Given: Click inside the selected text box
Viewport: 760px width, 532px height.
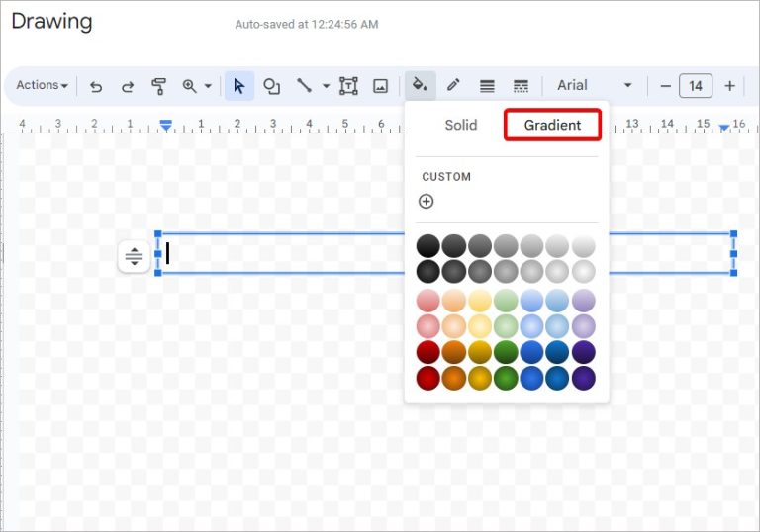Looking at the screenshot, I should pyautogui.click(x=281, y=253).
